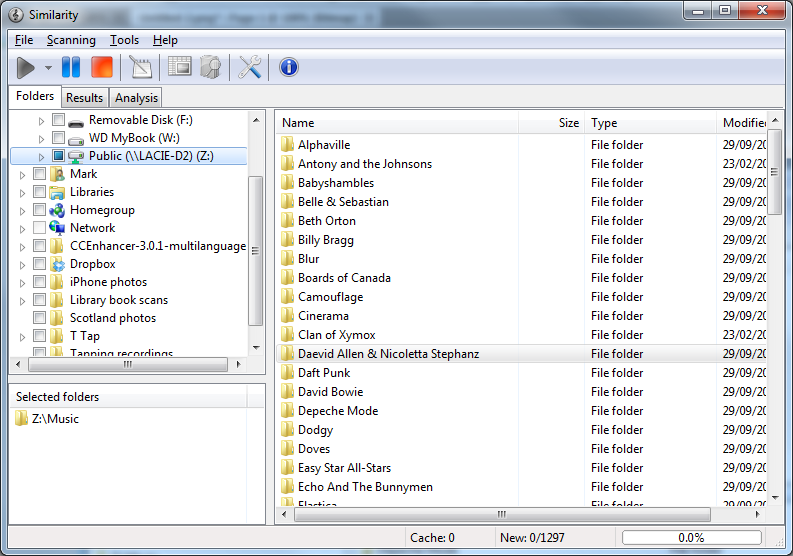Select the Folders tab
This screenshot has width=793, height=556.
point(35,96)
